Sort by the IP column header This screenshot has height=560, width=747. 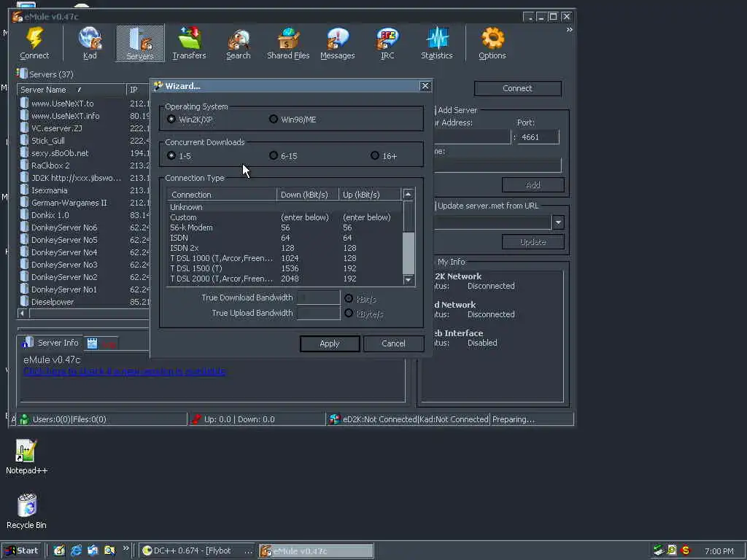(x=138, y=90)
